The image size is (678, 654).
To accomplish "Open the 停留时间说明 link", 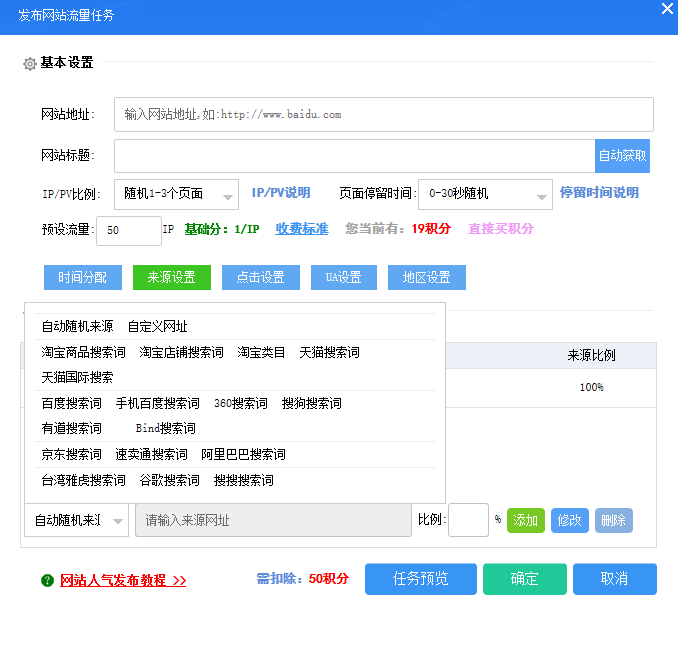I will point(599,193).
